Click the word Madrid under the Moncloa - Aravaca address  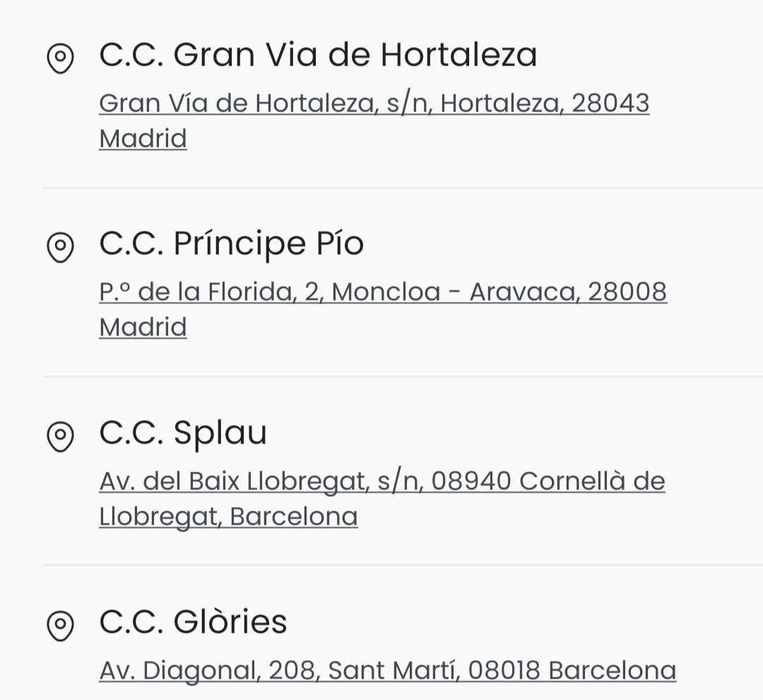coord(143,327)
